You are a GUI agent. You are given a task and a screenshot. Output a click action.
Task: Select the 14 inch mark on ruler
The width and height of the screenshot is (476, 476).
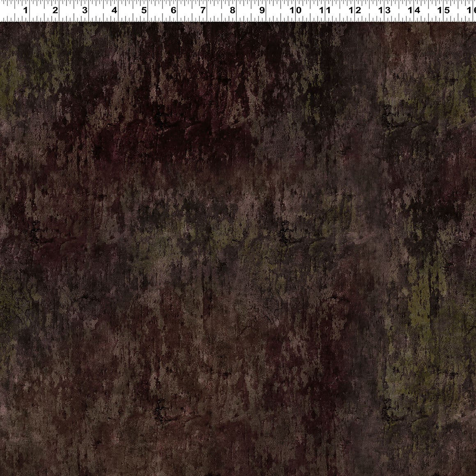coord(414,10)
